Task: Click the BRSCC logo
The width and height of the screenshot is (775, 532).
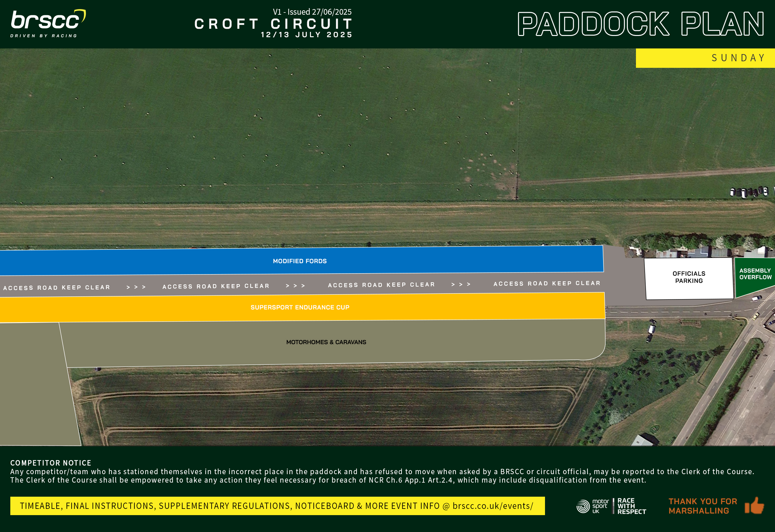Action: click(48, 23)
